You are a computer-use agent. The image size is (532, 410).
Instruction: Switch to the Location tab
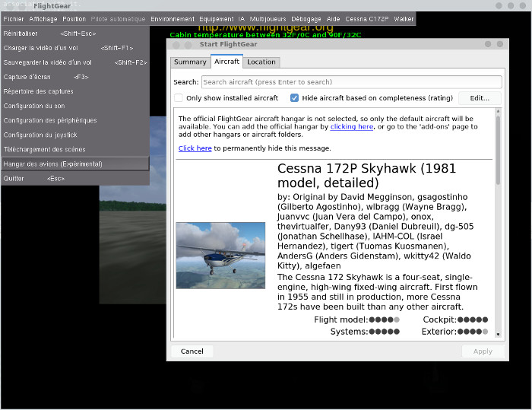[261, 62]
